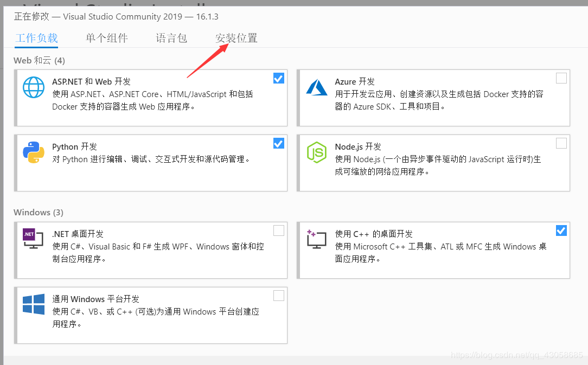Screen dimensions: 588x365
Task: Click the Node.js hexagon icon
Action: coord(317,152)
